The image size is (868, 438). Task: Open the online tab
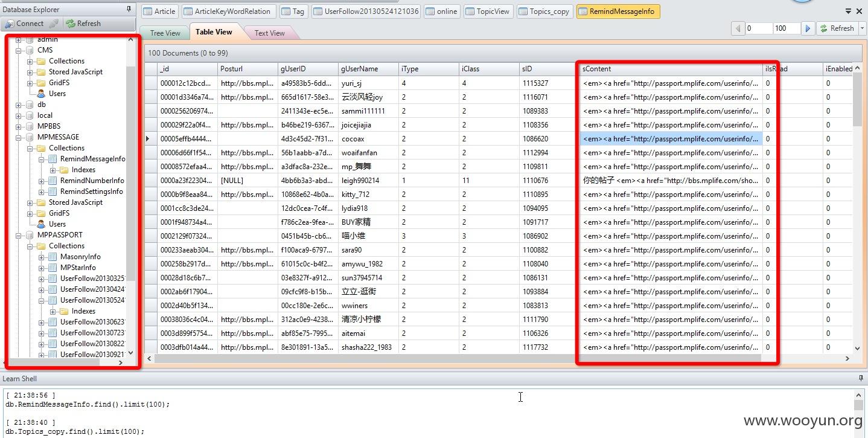click(x=442, y=11)
